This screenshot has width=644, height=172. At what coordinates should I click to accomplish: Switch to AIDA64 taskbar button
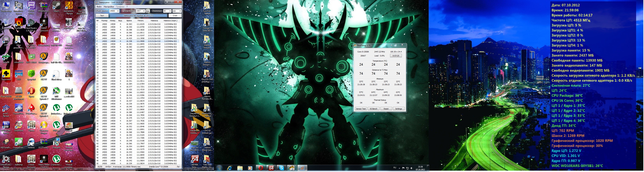click(x=271, y=168)
